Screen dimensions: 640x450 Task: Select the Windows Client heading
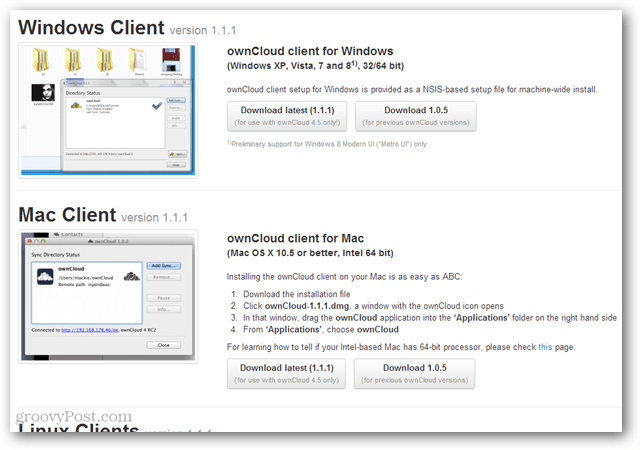pyautogui.click(x=91, y=27)
